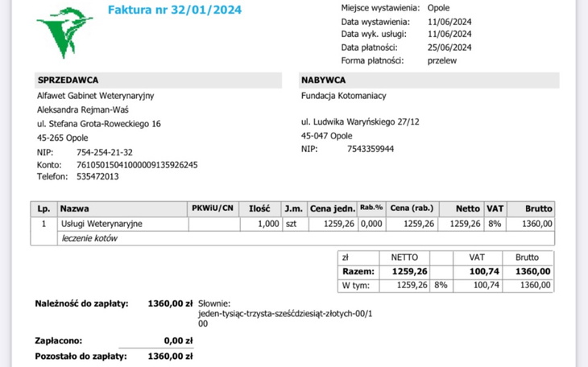Screen dimensions: 588x367
Task: Click the buyer NIP 7543359944
Action: [x=371, y=149]
